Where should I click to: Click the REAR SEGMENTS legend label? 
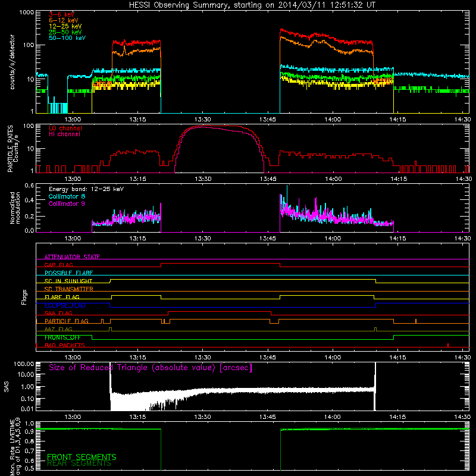(x=79, y=464)
